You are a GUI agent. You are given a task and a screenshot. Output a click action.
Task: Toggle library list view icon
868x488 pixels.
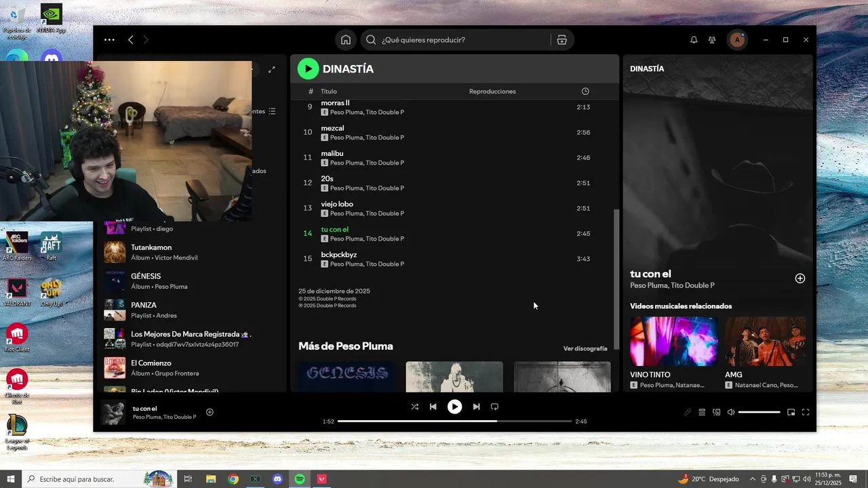[272, 111]
